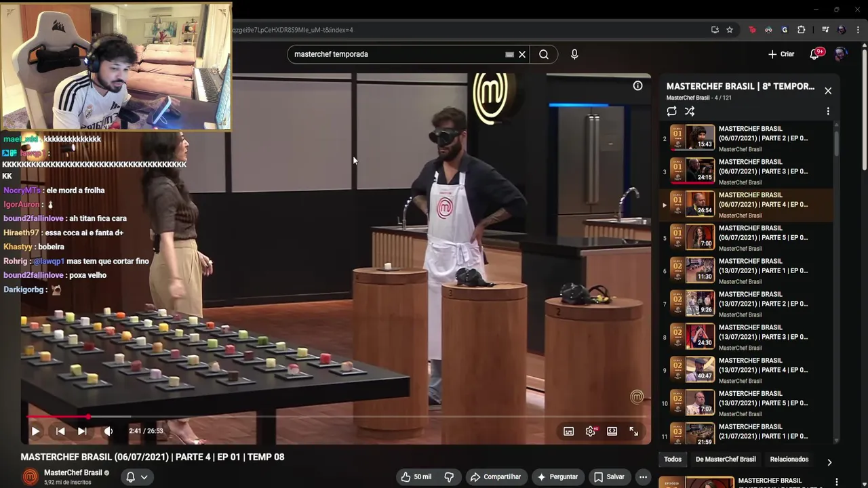
Task: Click the magnifier search button
Action: click(544, 54)
